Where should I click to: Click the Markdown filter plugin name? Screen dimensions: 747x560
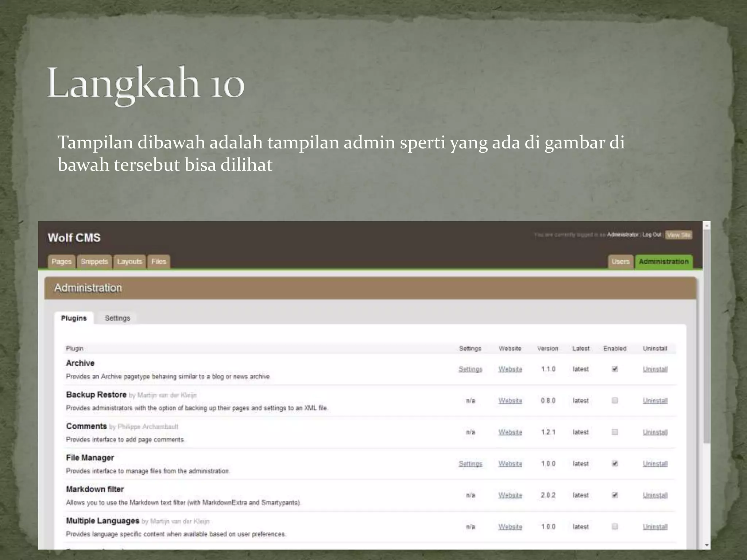pyautogui.click(x=95, y=489)
